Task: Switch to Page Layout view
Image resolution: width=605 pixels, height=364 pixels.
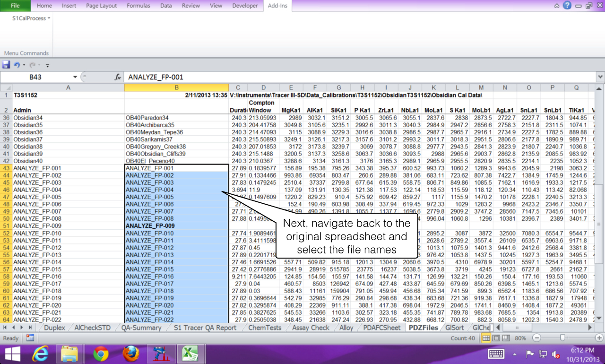Action: click(x=495, y=338)
